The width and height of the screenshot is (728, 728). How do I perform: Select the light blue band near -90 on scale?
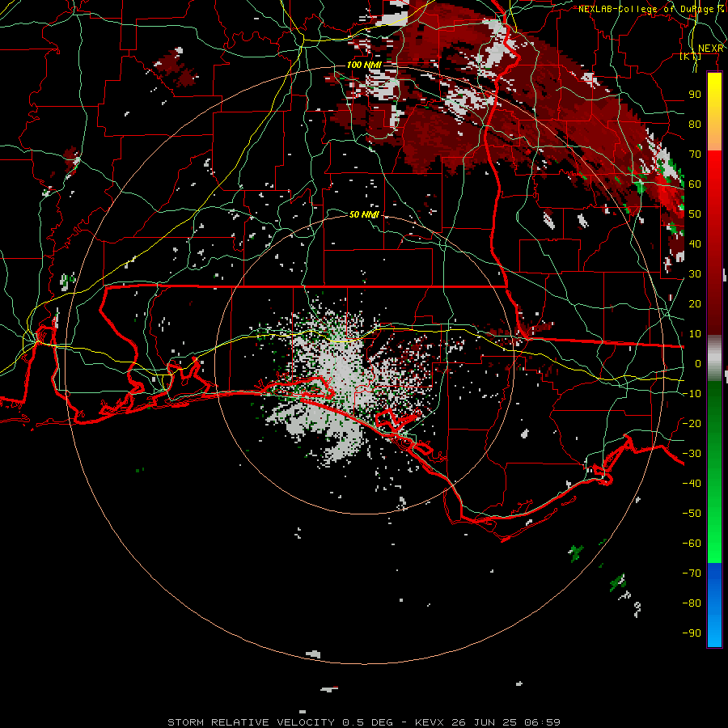pos(714,632)
